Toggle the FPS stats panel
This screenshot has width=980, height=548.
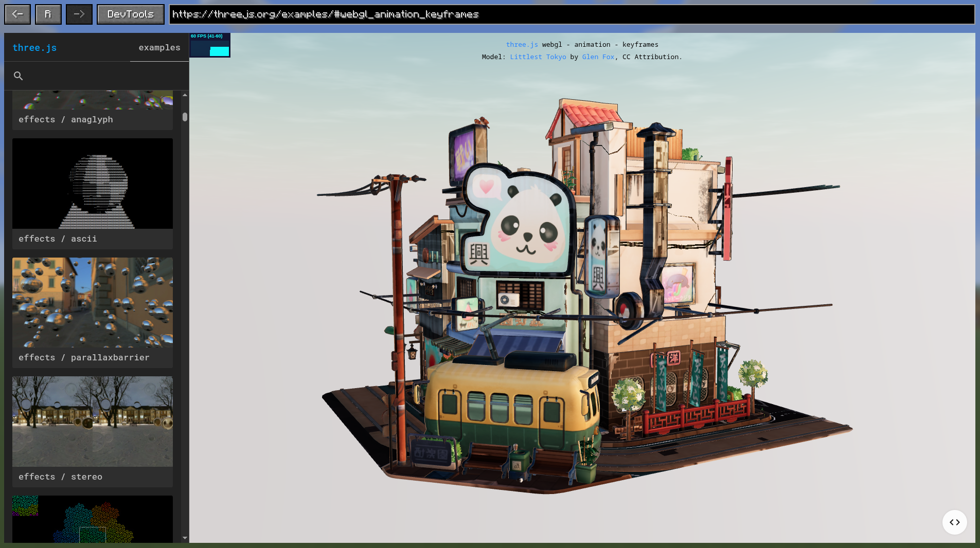coord(210,45)
